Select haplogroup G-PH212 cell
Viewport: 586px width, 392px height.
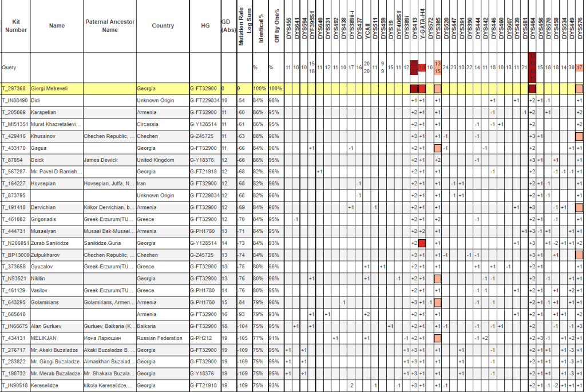tap(202, 338)
